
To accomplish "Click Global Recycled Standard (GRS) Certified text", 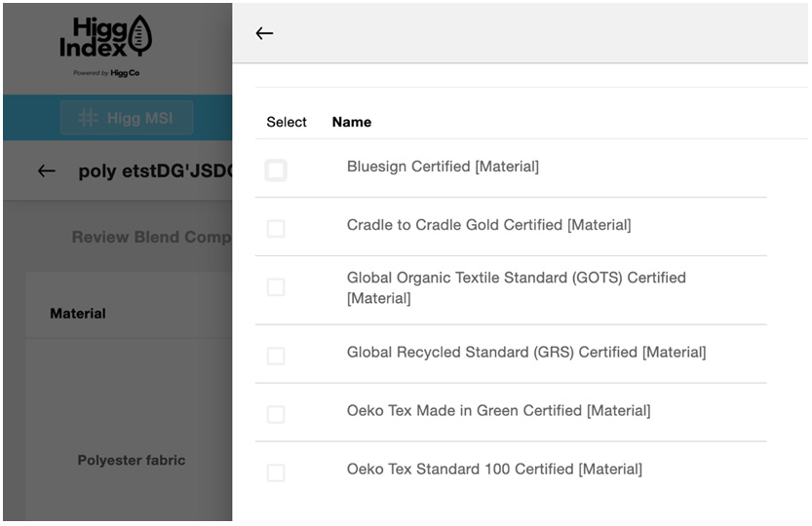I will pyautogui.click(x=526, y=353).
